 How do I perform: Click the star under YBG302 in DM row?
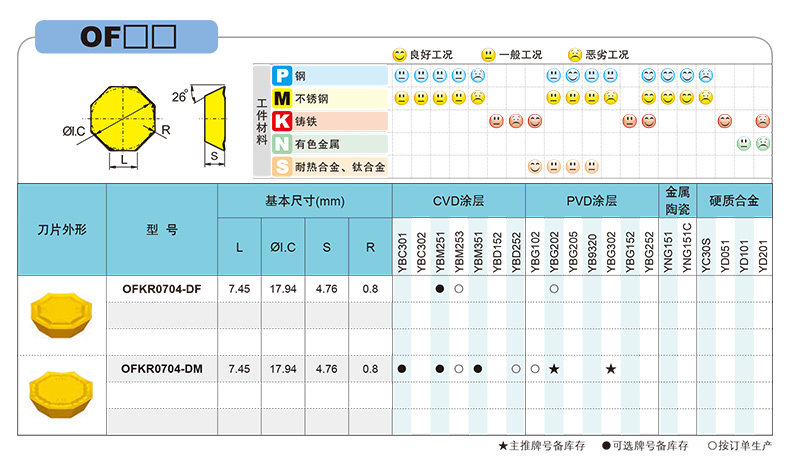[x=611, y=369]
